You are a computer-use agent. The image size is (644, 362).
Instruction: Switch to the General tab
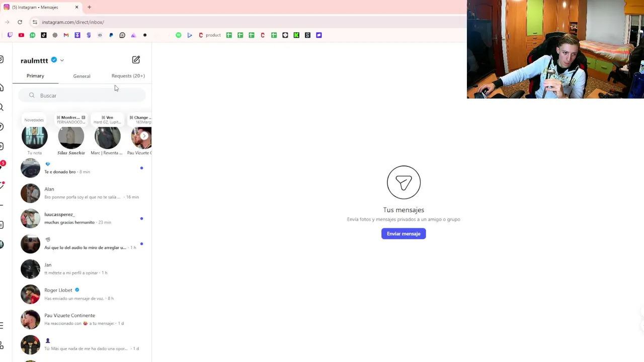tap(82, 76)
